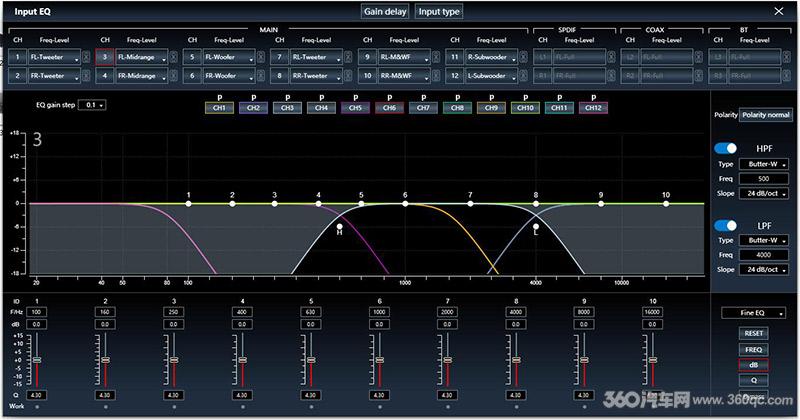Viewport: 800px width, 420px height.
Task: Select EQ band node 7 on the graph
Action: [470, 204]
